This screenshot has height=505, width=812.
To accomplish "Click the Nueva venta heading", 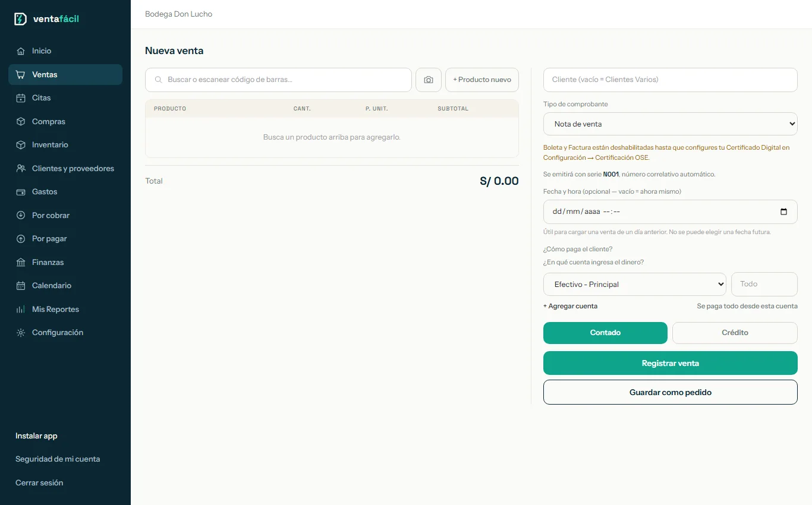I will [174, 51].
